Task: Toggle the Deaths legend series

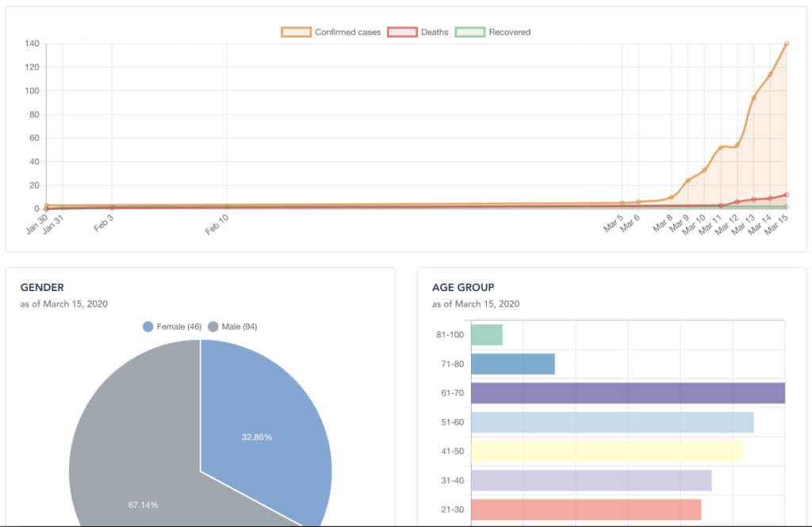Action: (x=418, y=32)
